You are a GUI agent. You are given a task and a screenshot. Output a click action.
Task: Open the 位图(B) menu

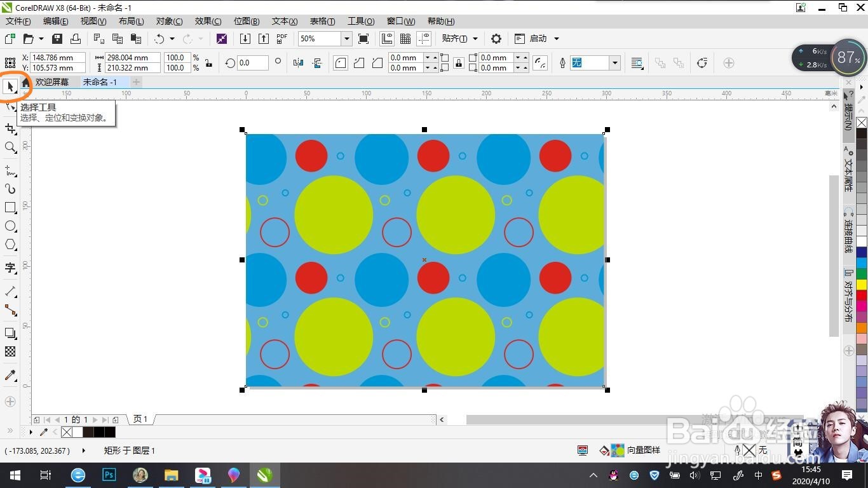[247, 21]
